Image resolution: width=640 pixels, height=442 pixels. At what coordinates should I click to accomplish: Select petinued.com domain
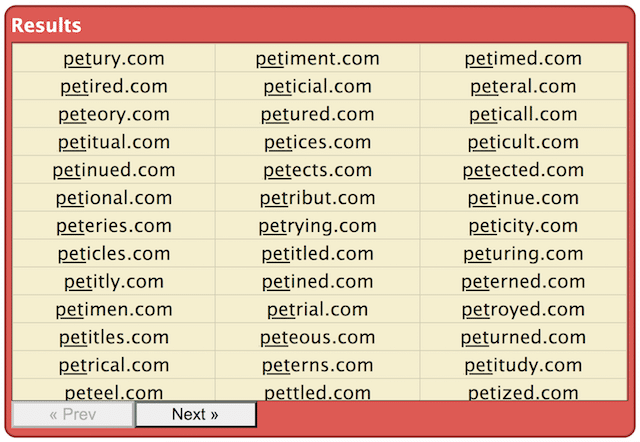113,170
